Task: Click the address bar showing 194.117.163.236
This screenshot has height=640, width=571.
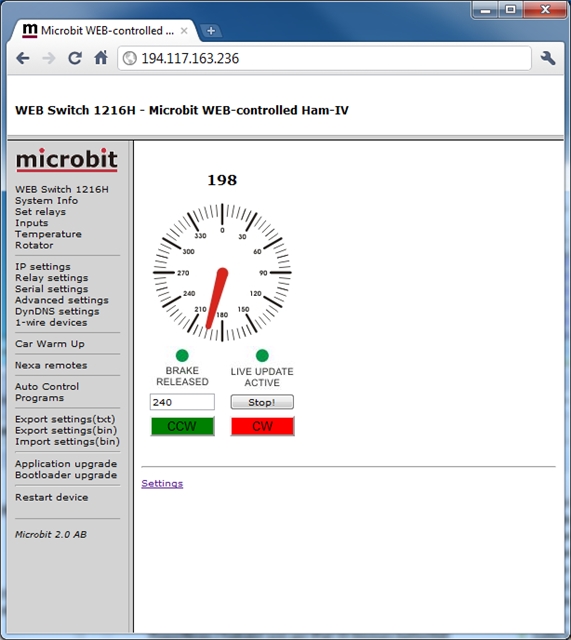Action: pos(324,58)
